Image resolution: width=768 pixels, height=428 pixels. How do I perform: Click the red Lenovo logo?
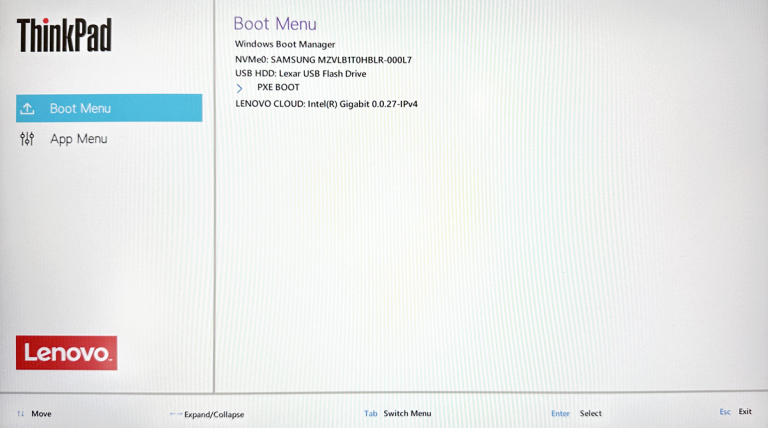66,353
